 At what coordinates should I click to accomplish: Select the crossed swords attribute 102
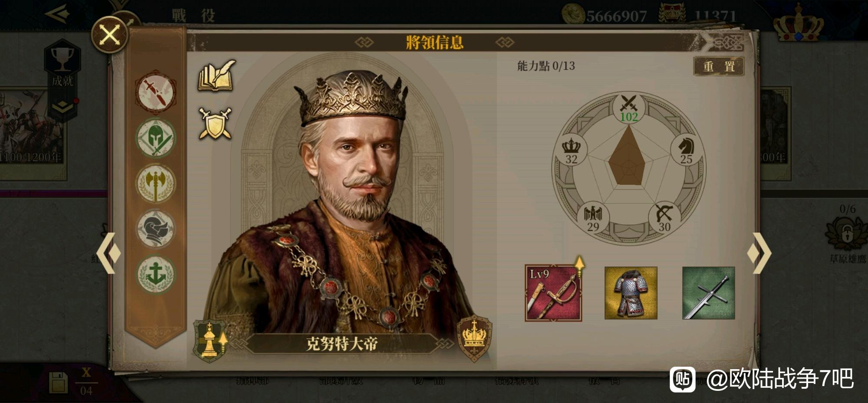tap(629, 108)
